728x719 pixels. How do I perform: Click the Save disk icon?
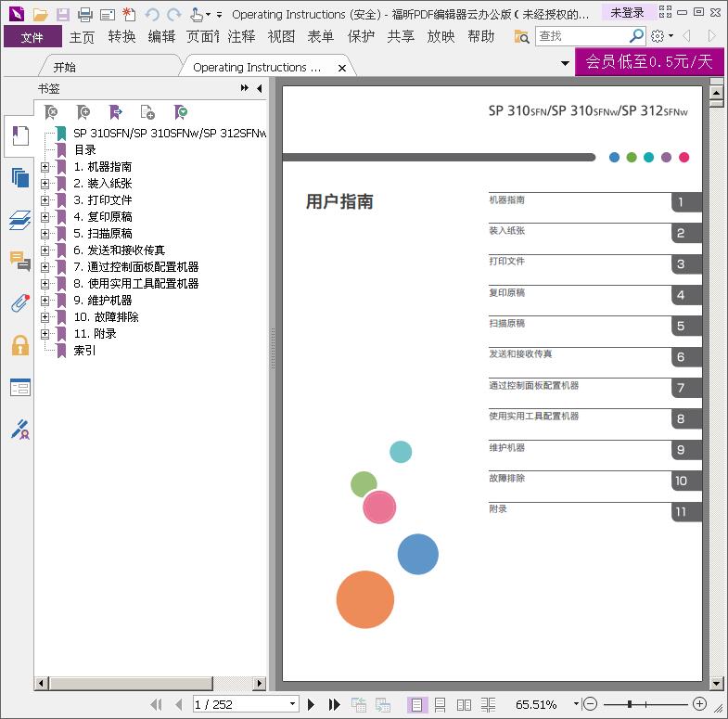coord(63,15)
